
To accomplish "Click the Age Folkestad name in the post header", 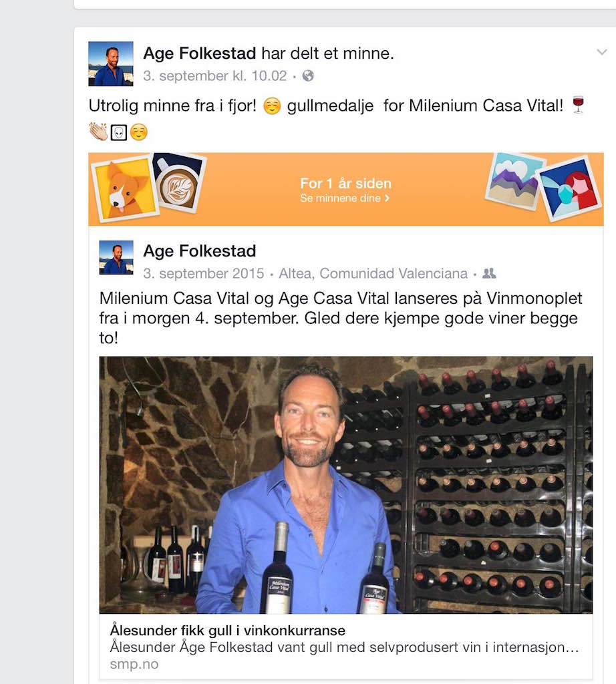I will (199, 53).
